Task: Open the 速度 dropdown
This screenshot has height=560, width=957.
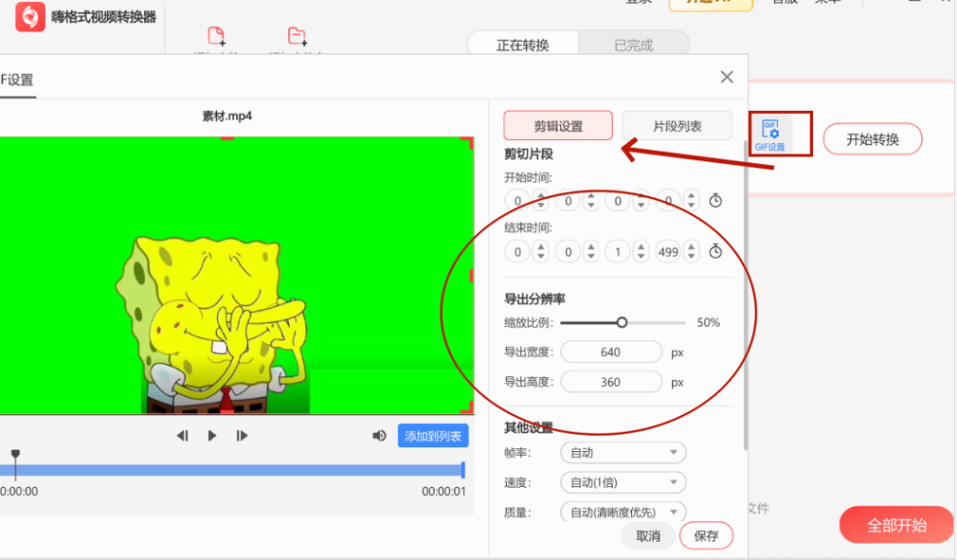Action: [622, 482]
